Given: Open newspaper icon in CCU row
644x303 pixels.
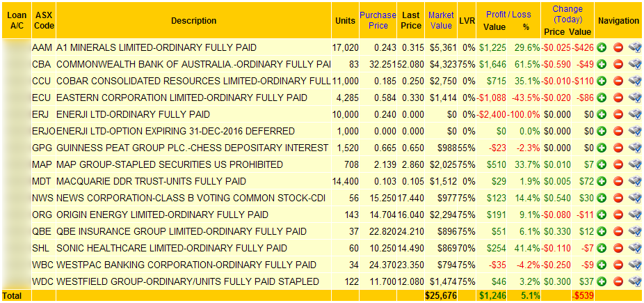Looking at the screenshot, I should click(635, 81).
